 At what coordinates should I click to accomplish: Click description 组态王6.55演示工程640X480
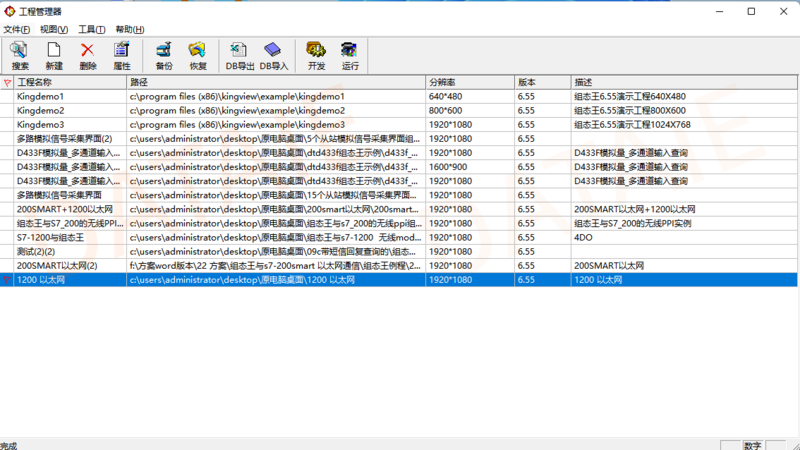tap(630, 96)
